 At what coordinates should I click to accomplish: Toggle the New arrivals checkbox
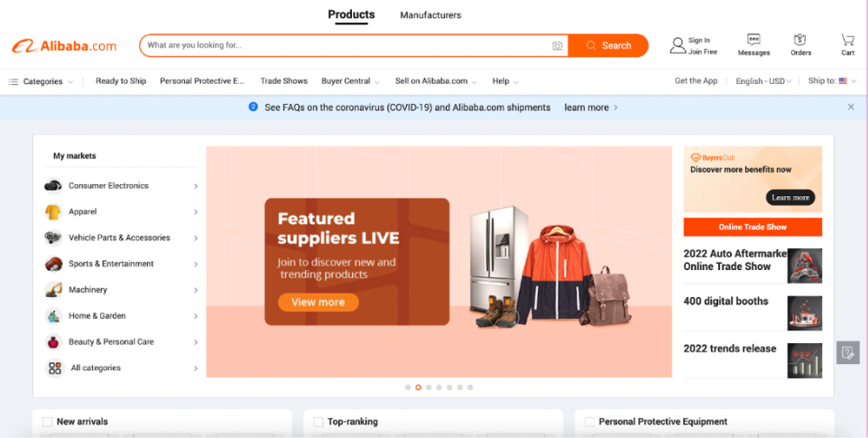[48, 422]
